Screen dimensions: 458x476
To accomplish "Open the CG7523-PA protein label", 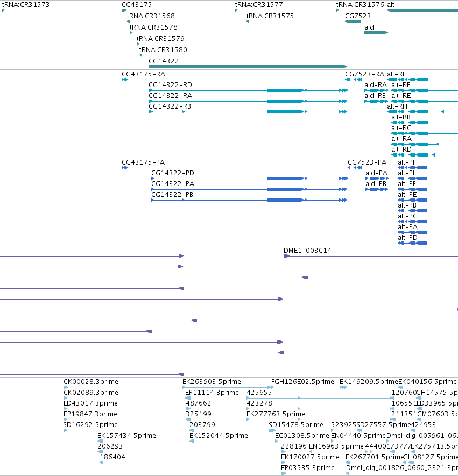I will click(x=367, y=162).
